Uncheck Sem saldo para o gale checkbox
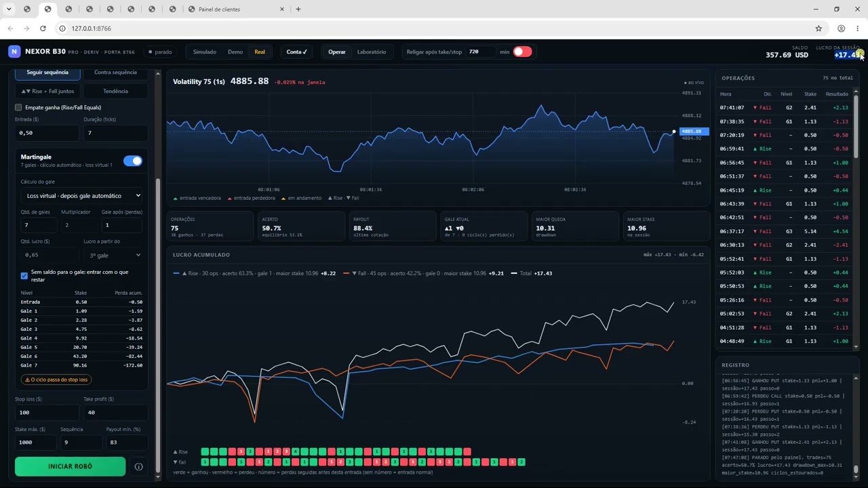The width and height of the screenshot is (868, 488). pos(24,276)
